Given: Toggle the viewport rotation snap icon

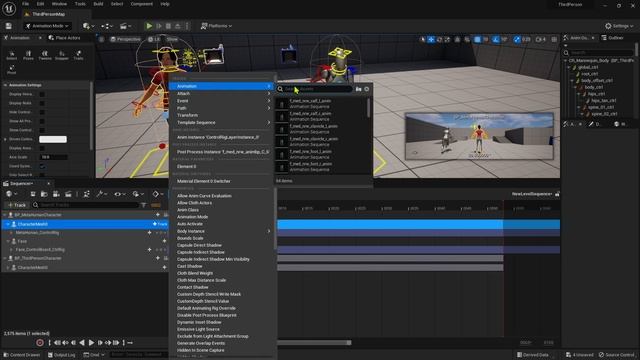Looking at the screenshot, I should 496,40.
